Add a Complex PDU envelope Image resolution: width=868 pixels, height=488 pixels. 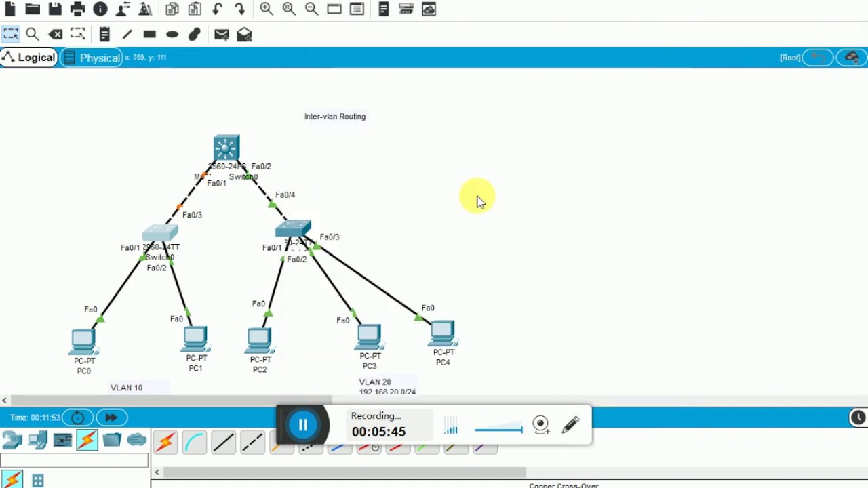(244, 34)
